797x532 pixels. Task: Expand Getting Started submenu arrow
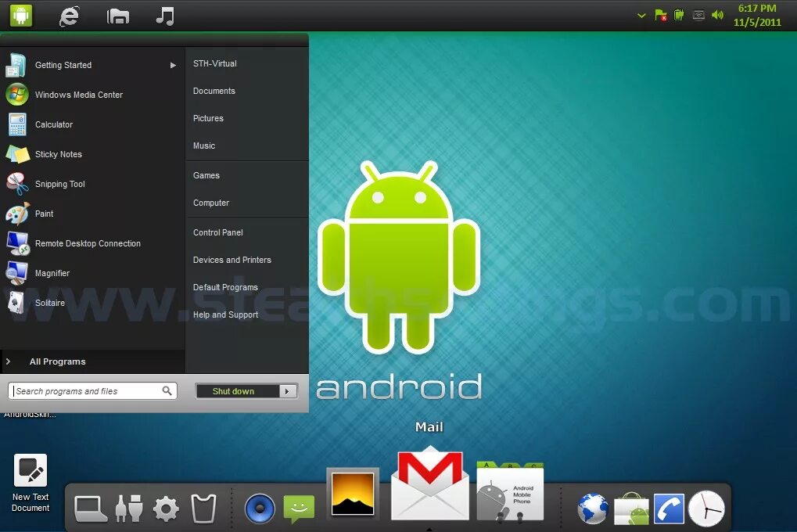pos(173,65)
